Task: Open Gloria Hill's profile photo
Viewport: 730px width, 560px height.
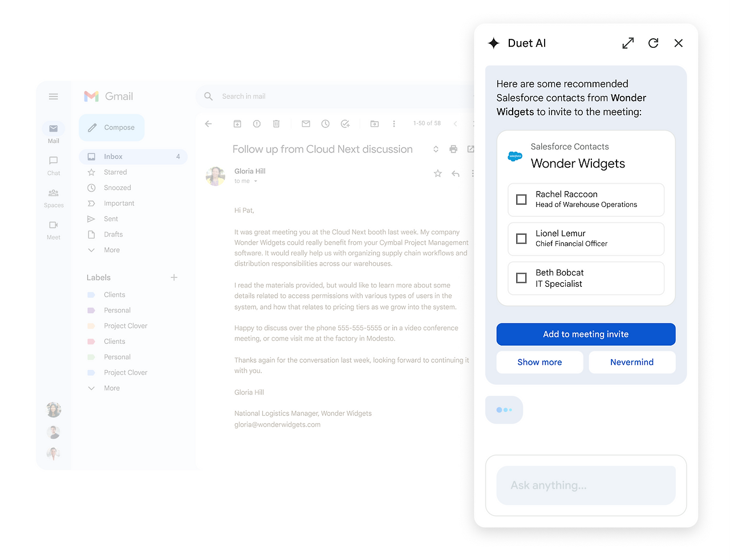Action: tap(216, 176)
